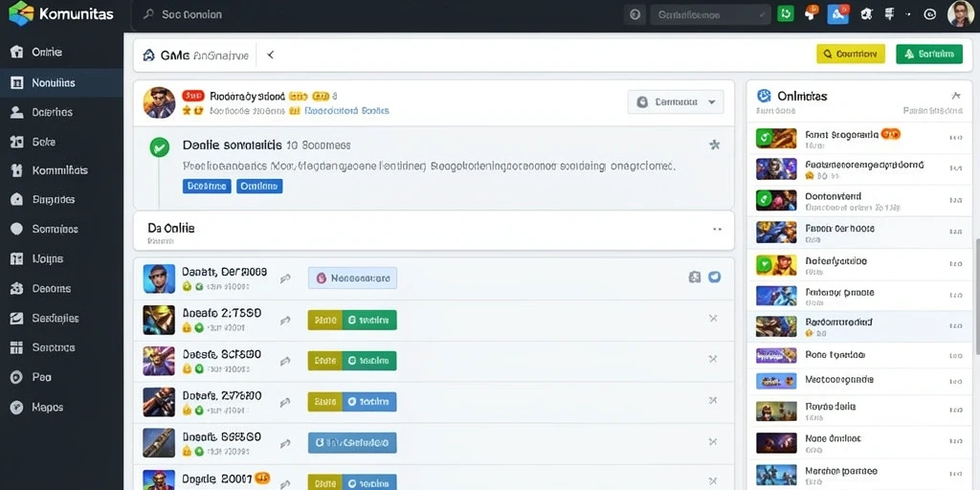980x490 pixels.
Task: Dismiss the second list row with its X
Action: click(712, 318)
